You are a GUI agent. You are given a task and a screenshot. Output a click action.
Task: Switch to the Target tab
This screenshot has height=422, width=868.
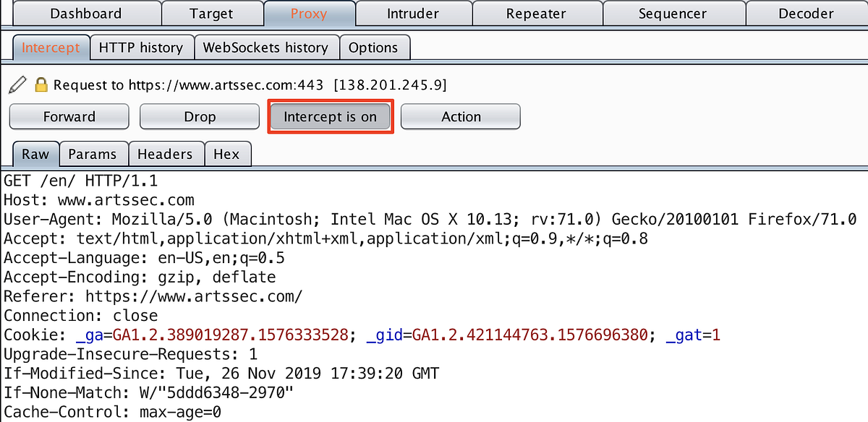tap(212, 13)
